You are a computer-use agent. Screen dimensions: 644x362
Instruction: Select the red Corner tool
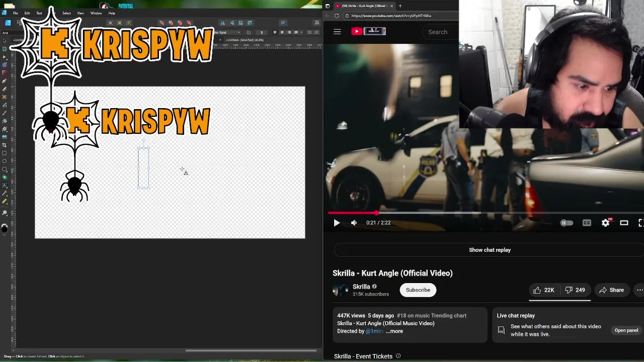(5, 73)
